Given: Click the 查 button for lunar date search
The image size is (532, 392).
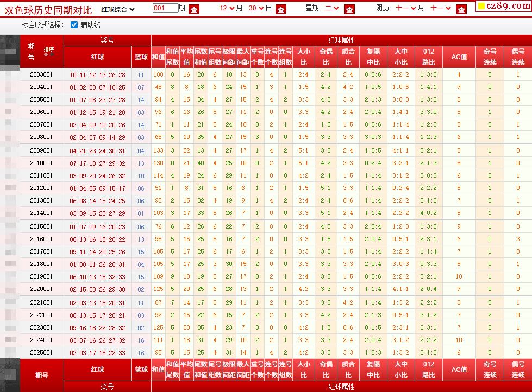Looking at the screenshot, I should tap(461, 9).
